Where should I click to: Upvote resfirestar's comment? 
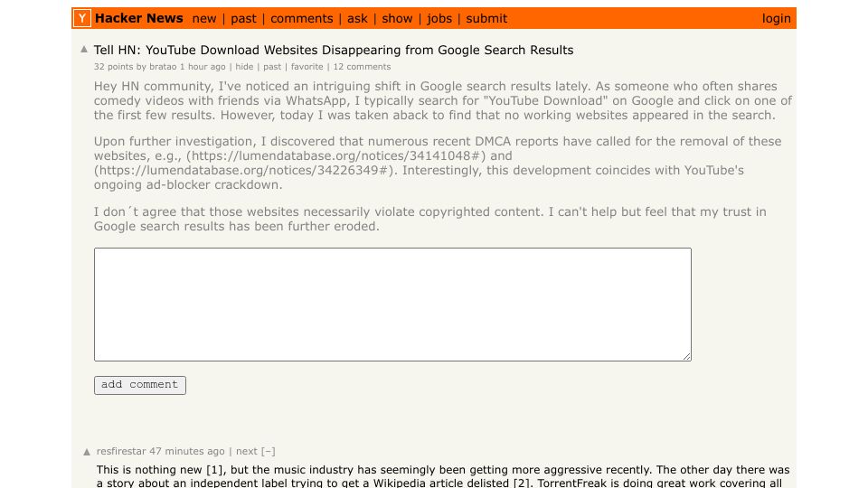point(87,452)
